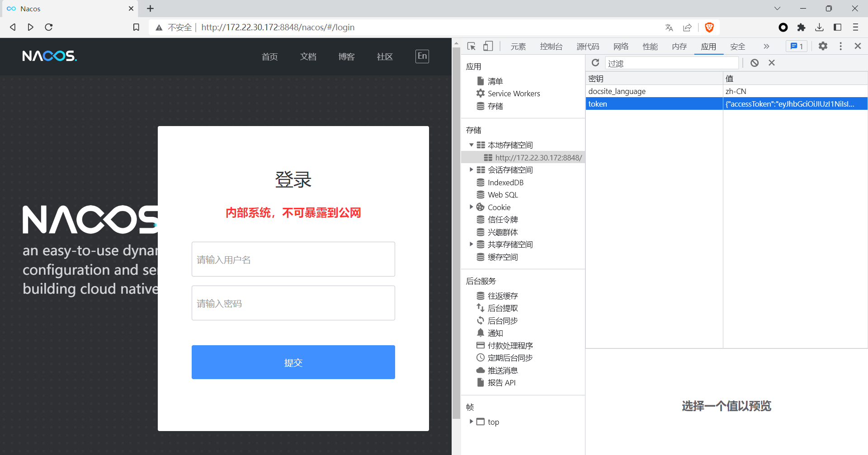868x455 pixels.
Task: Delete selected storage entry X icon
Action: coord(772,63)
